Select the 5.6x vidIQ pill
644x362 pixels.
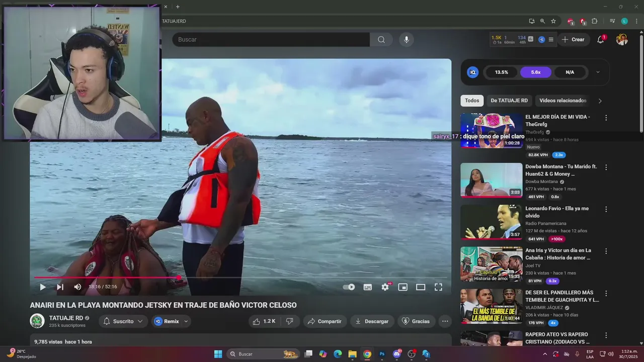(535, 72)
